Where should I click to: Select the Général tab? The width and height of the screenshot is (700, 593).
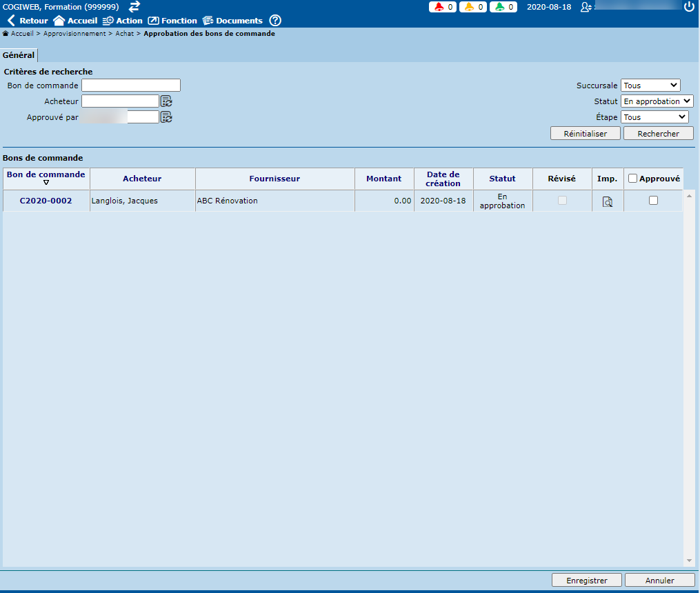(x=19, y=55)
